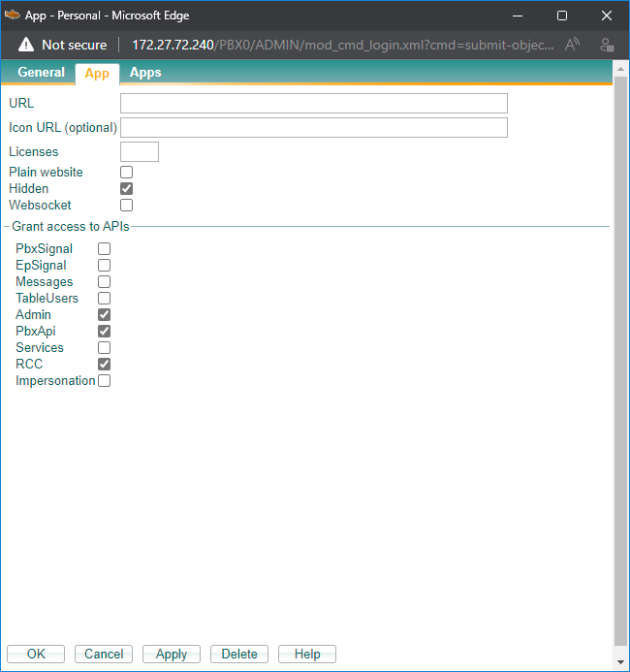Click the profile icon in address bar
This screenshot has height=672, width=630.
click(x=607, y=45)
